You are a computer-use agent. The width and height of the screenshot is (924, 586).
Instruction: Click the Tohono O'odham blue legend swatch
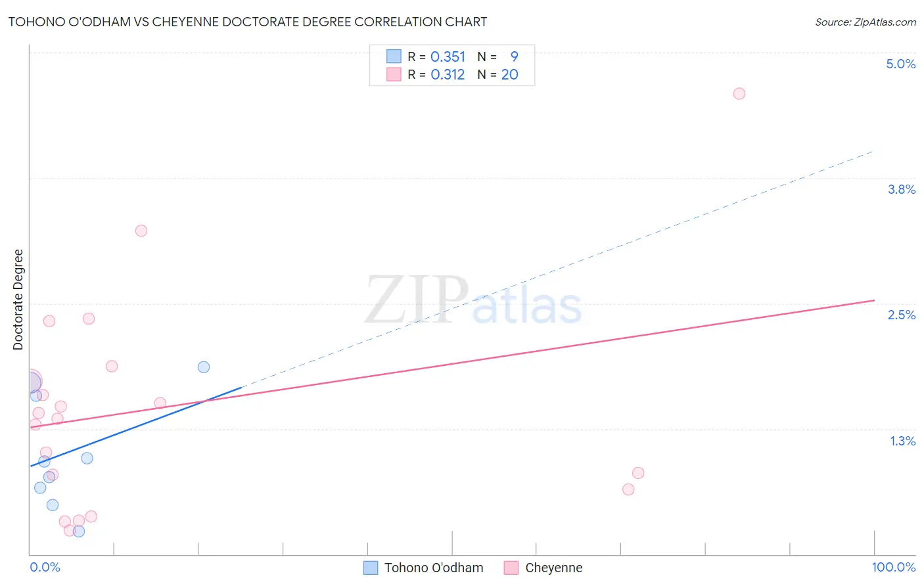371,568
